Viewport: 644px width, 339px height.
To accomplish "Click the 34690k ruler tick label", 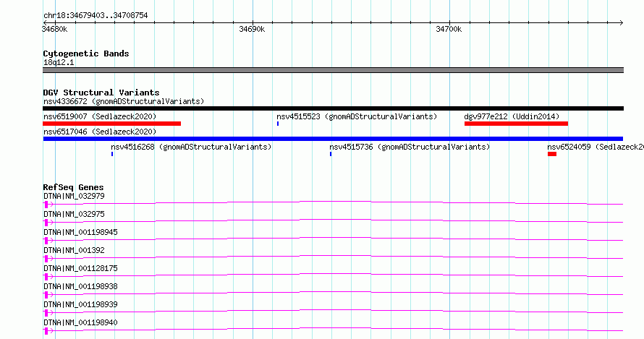I will [x=252, y=29].
